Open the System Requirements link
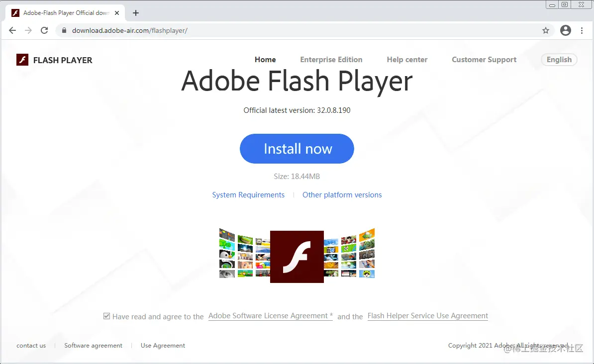Screen dimensions: 594x364 tap(248, 195)
